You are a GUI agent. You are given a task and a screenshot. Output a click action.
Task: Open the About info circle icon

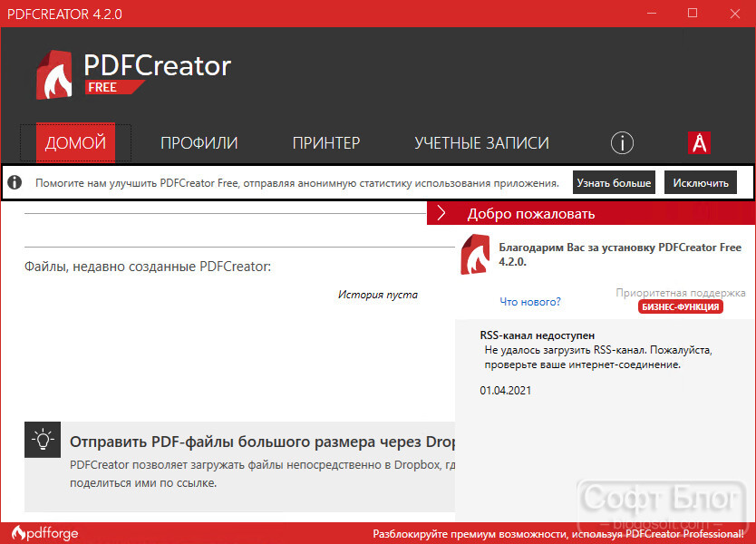(622, 142)
